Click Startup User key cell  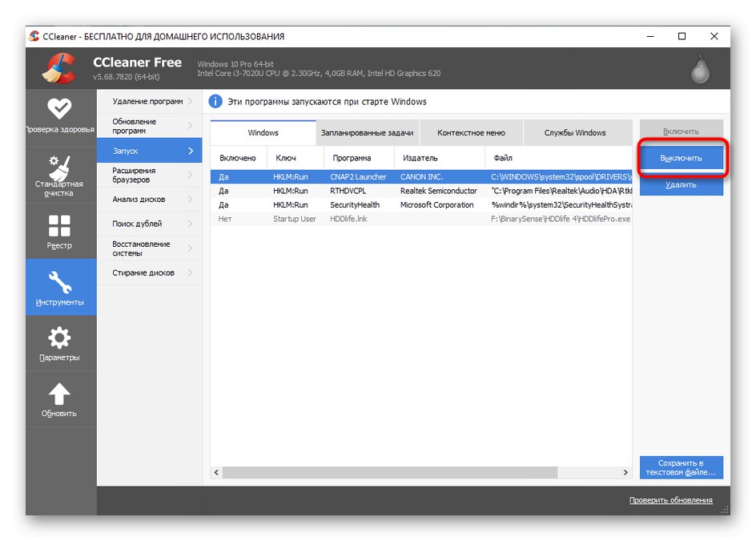295,219
